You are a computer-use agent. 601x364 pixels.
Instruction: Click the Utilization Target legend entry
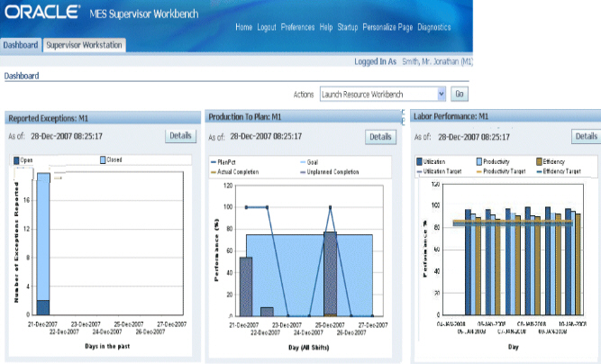tap(439, 171)
